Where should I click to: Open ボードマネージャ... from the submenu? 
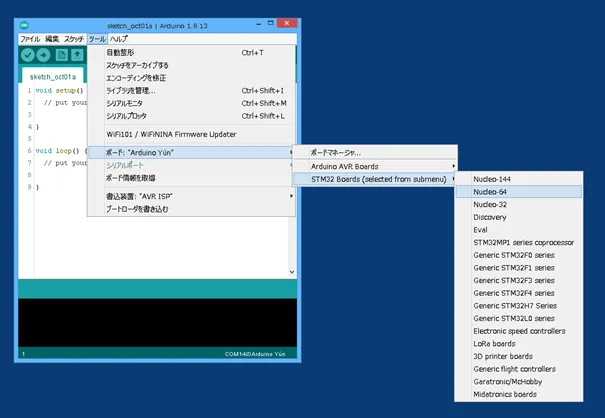[x=342, y=152]
